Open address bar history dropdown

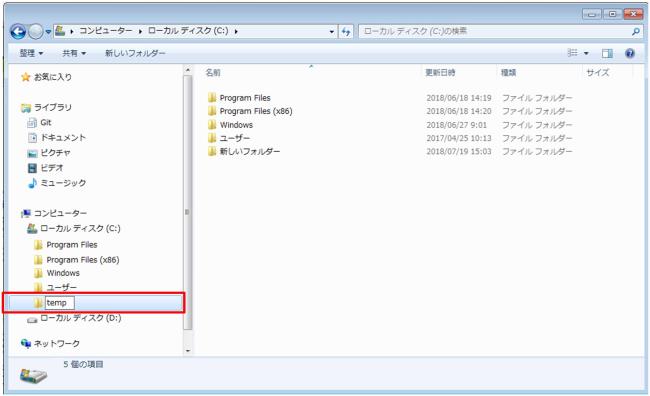(x=332, y=32)
